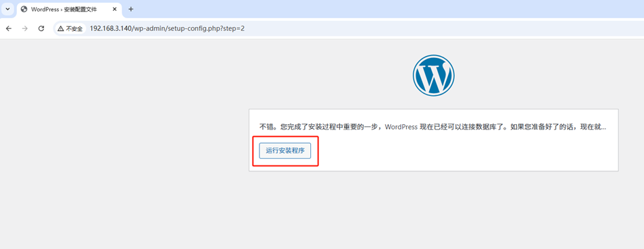
Task: Select the WordPress › 安装配置文件 tab
Action: coord(69,9)
